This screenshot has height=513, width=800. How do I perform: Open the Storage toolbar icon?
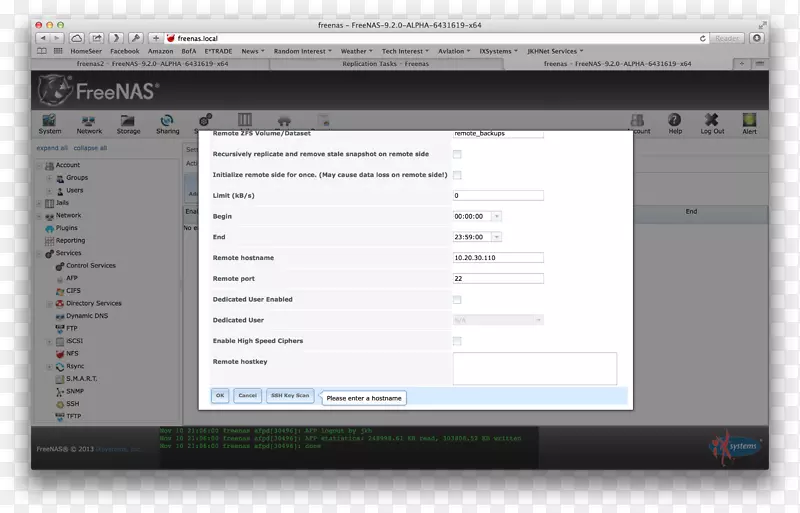pos(128,123)
